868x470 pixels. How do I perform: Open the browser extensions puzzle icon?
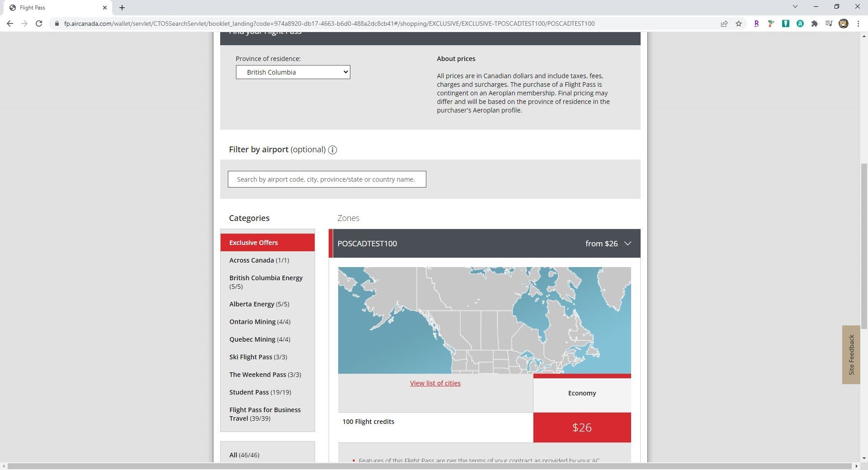pyautogui.click(x=814, y=23)
